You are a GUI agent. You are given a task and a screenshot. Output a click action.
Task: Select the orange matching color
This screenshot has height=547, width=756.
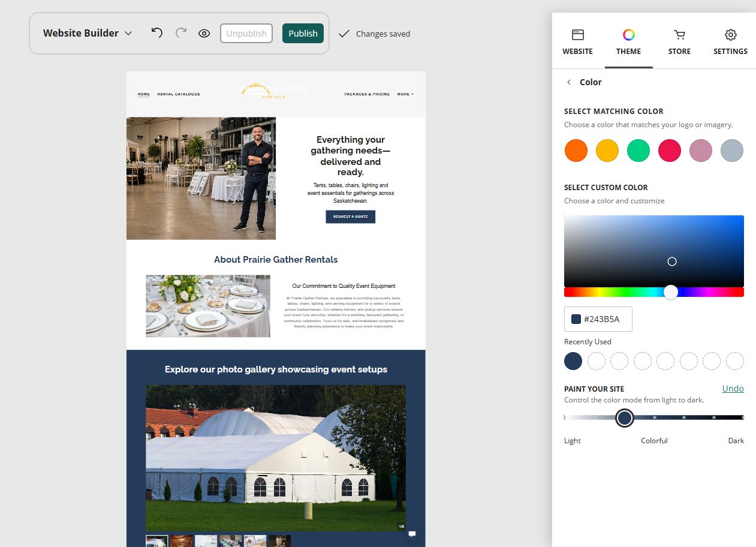click(x=576, y=151)
